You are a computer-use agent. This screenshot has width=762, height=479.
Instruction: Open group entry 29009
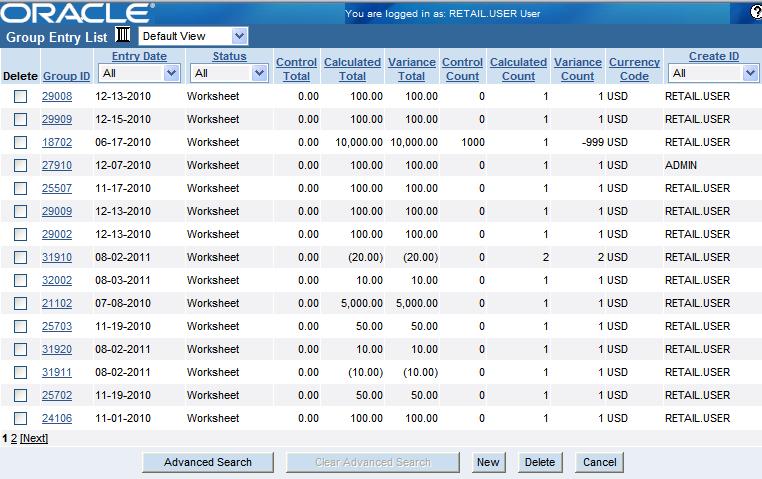(57, 211)
